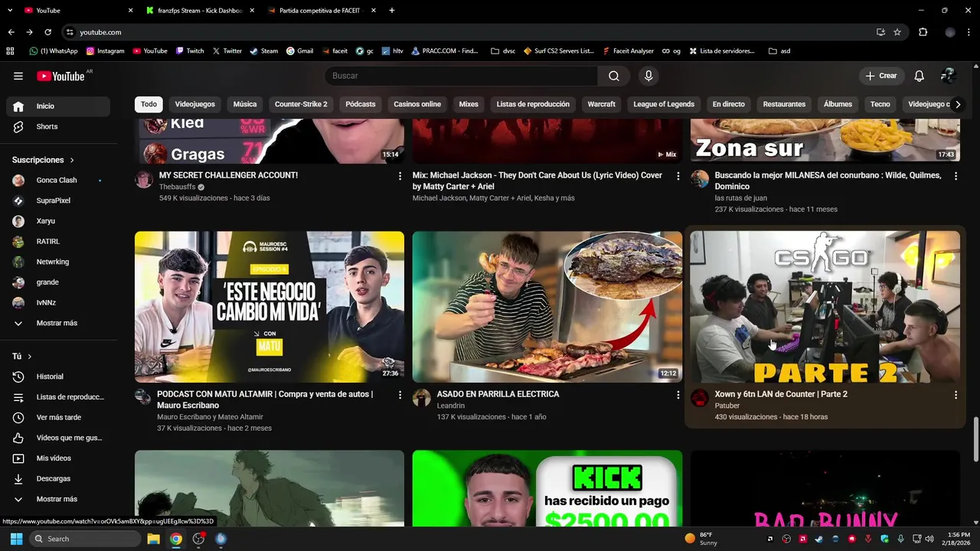Viewport: 980px width, 551px height.
Task: Expand Mostrar más under Suscripciones
Action: tap(58, 323)
